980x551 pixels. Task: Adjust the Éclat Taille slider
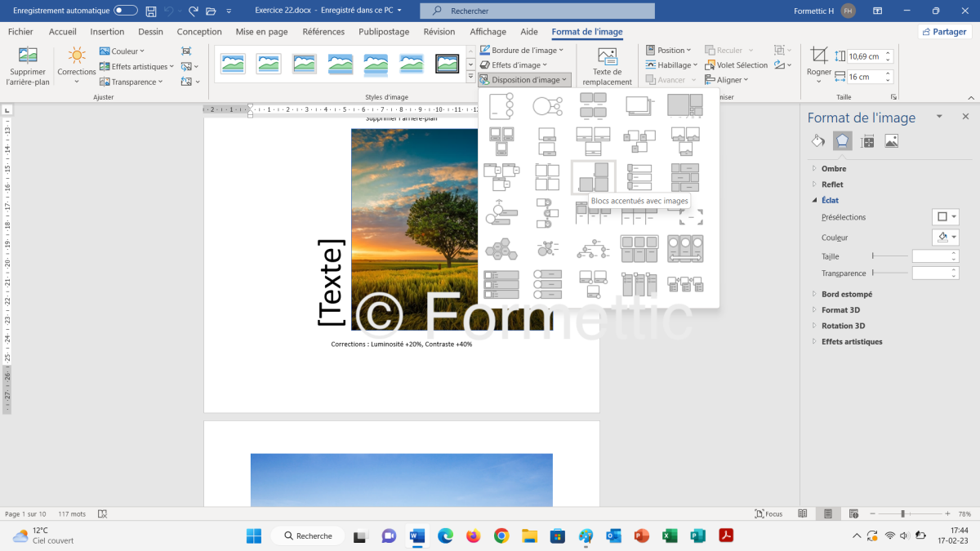(x=890, y=256)
